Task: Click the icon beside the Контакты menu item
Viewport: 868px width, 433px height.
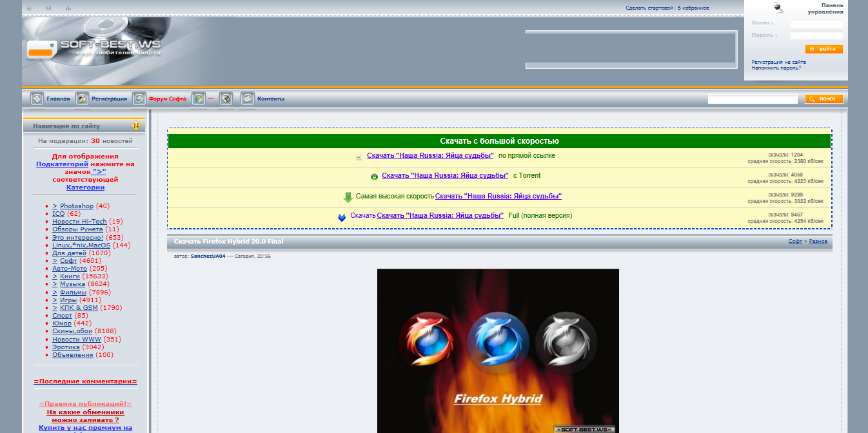Action: pos(248,99)
